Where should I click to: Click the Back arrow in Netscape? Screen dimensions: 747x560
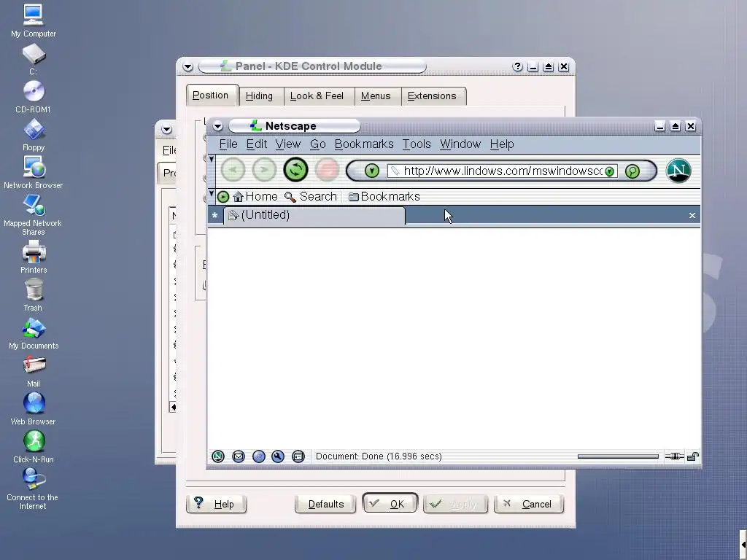click(x=233, y=169)
